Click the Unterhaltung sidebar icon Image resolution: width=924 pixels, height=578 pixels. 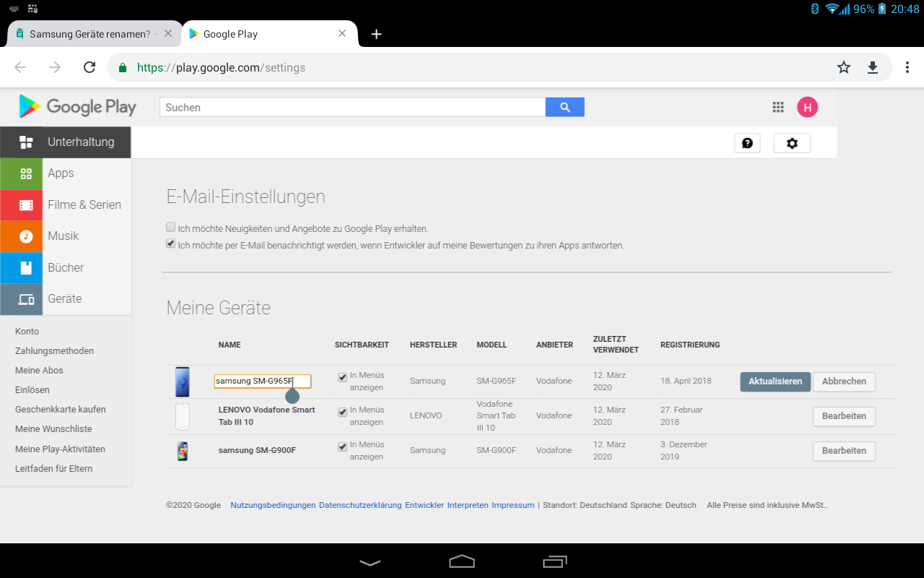coord(26,142)
